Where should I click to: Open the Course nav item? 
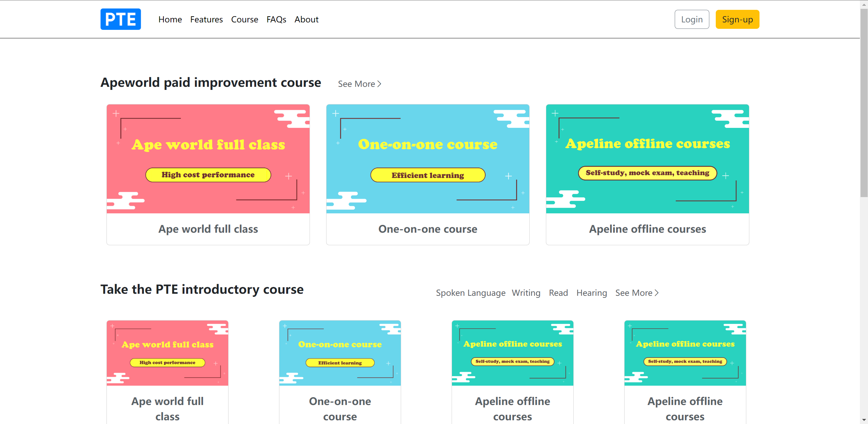tap(245, 19)
